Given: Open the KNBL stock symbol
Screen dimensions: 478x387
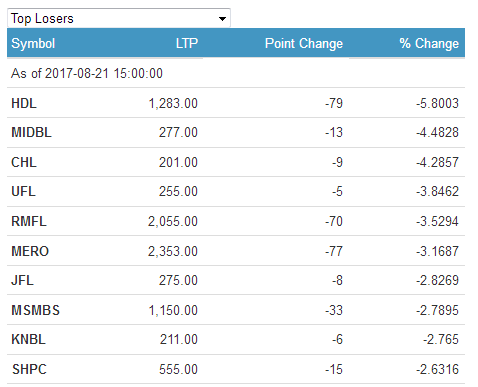Looking at the screenshot, I should 28,339.
